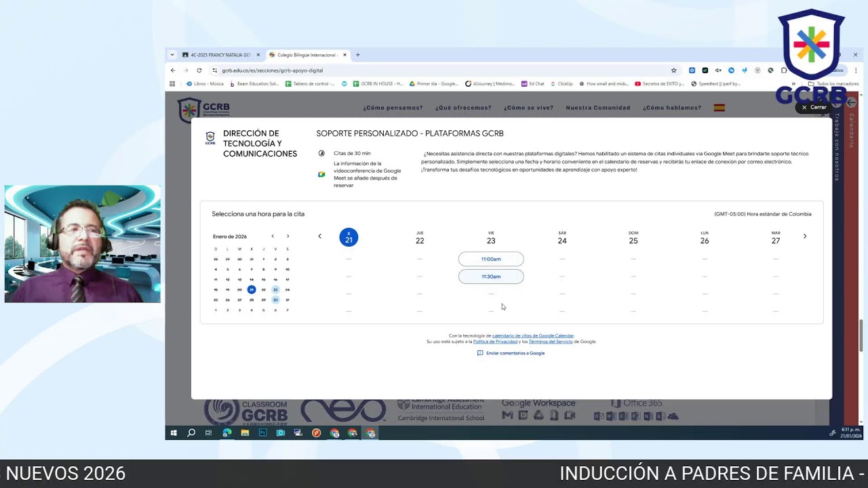Open Windows taskbar search magnifier
The height and width of the screenshot is (488, 868).
click(191, 433)
